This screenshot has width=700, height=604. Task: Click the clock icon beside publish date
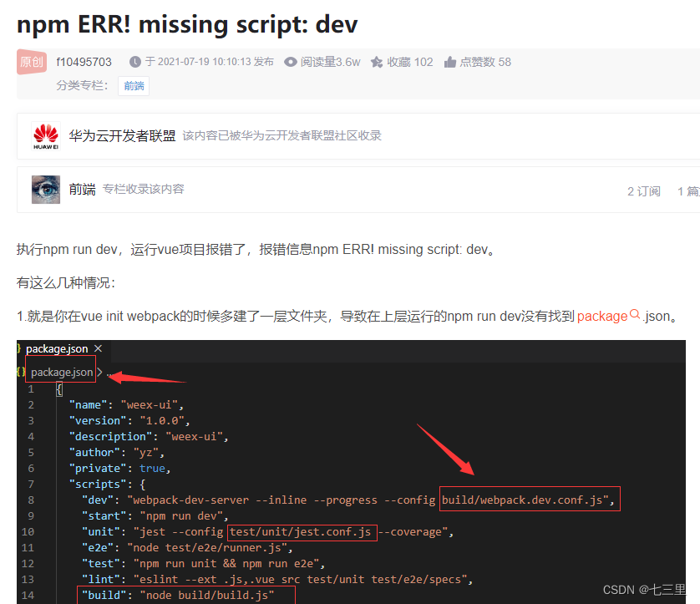tap(135, 62)
